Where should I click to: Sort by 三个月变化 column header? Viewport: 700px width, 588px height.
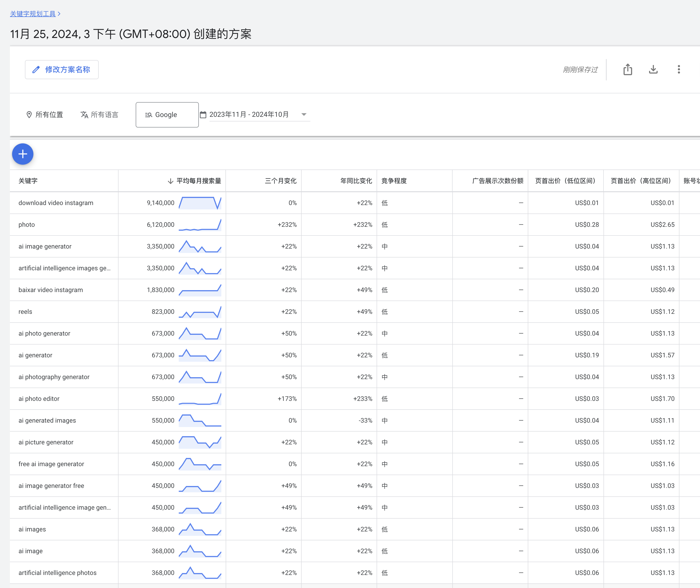pyautogui.click(x=281, y=181)
